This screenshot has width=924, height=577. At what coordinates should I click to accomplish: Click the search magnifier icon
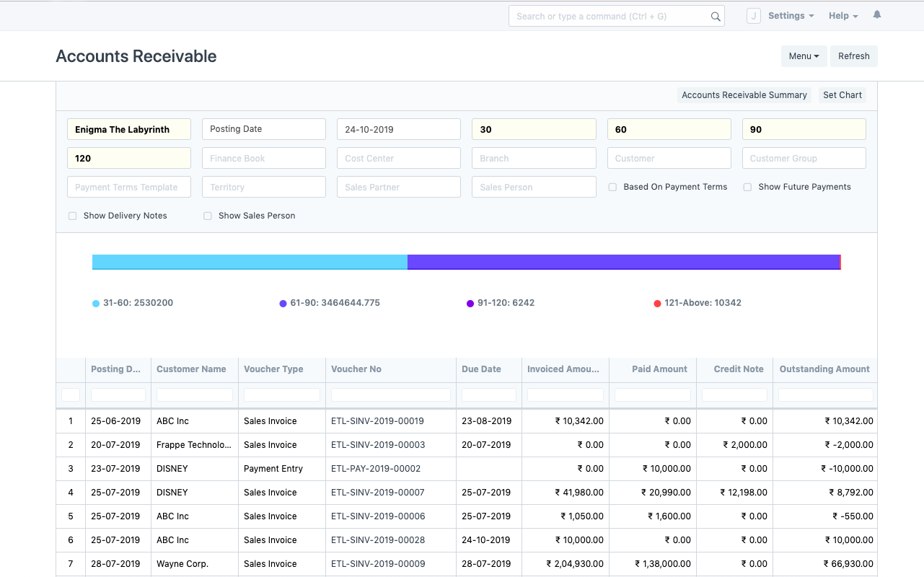(716, 17)
